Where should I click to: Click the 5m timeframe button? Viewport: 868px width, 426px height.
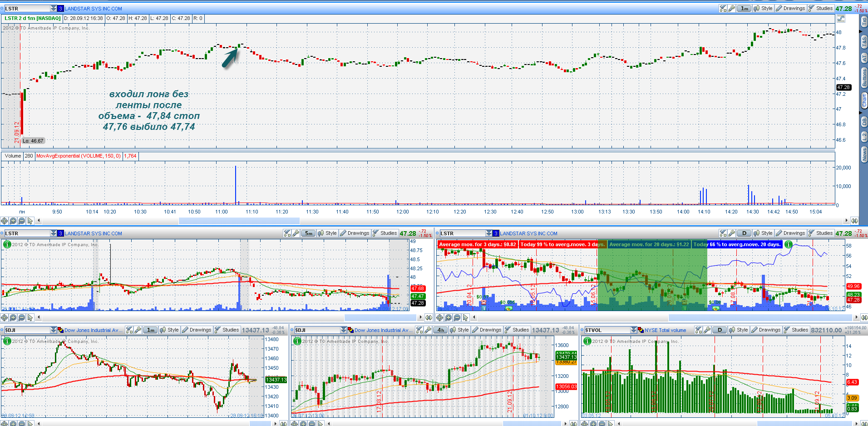pyautogui.click(x=308, y=233)
